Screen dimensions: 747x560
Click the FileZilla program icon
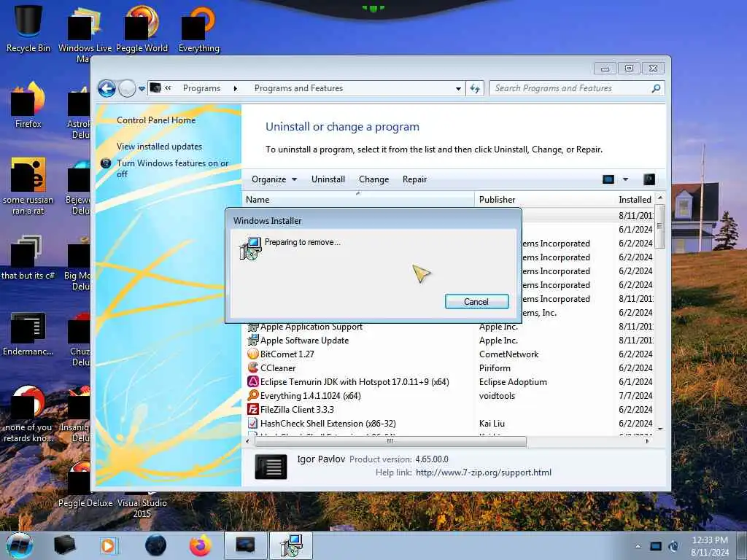tap(253, 410)
